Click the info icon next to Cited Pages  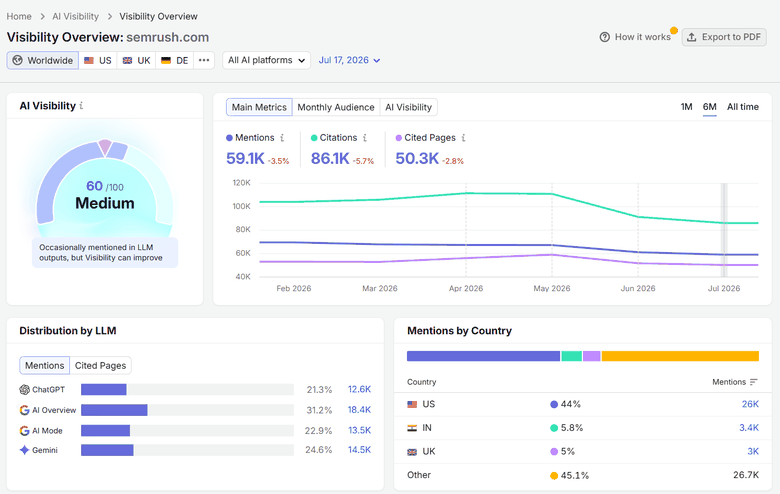coord(463,138)
